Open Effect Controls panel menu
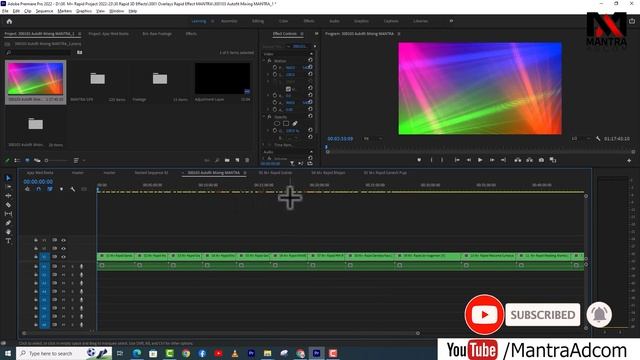The width and height of the screenshot is (640, 360). [x=302, y=33]
